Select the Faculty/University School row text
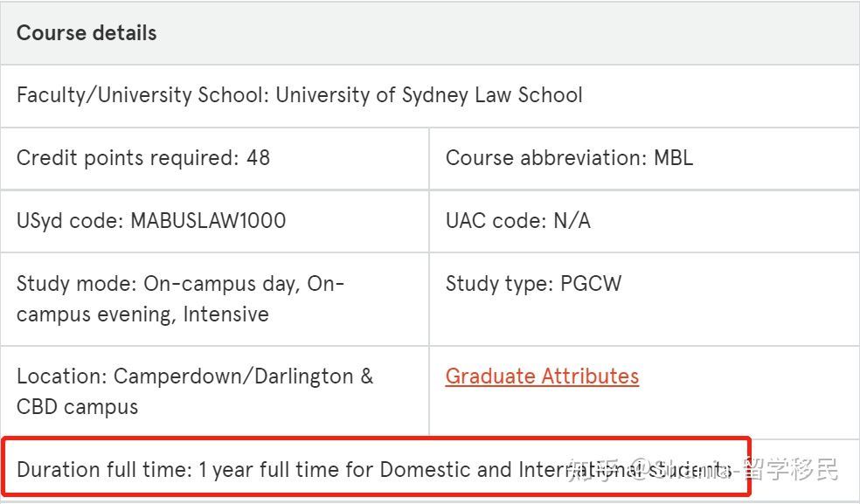Viewport: 860px width, 504px height. 300,95
